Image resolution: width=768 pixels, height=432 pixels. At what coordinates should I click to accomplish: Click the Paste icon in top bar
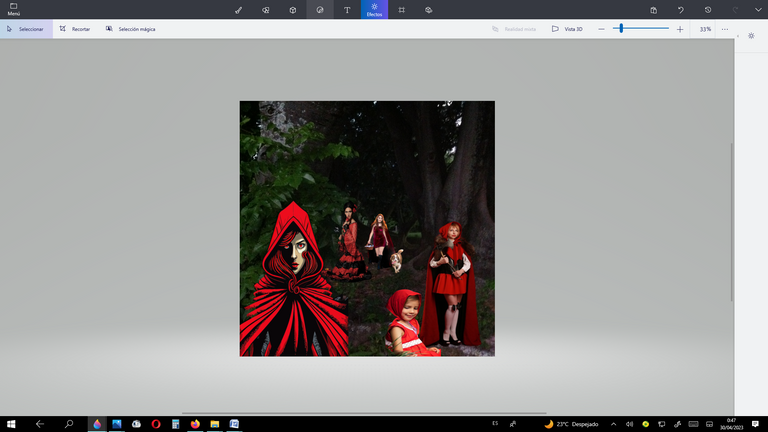point(653,10)
